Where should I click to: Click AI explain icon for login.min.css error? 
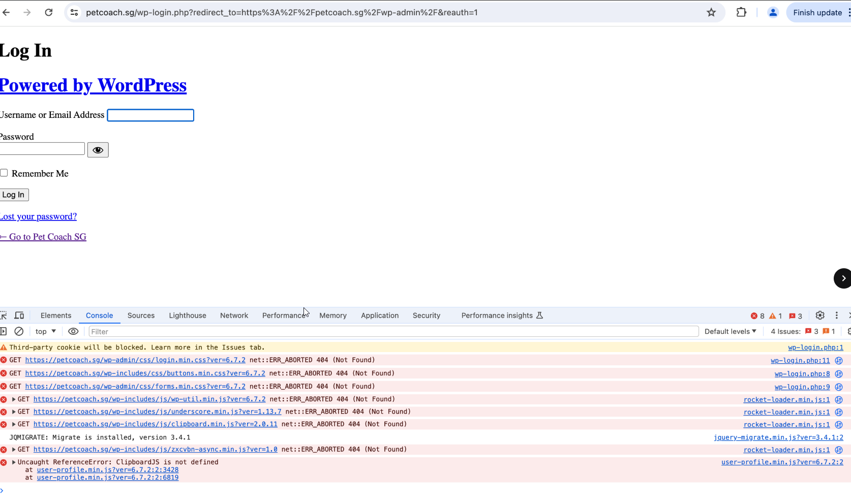[839, 361]
